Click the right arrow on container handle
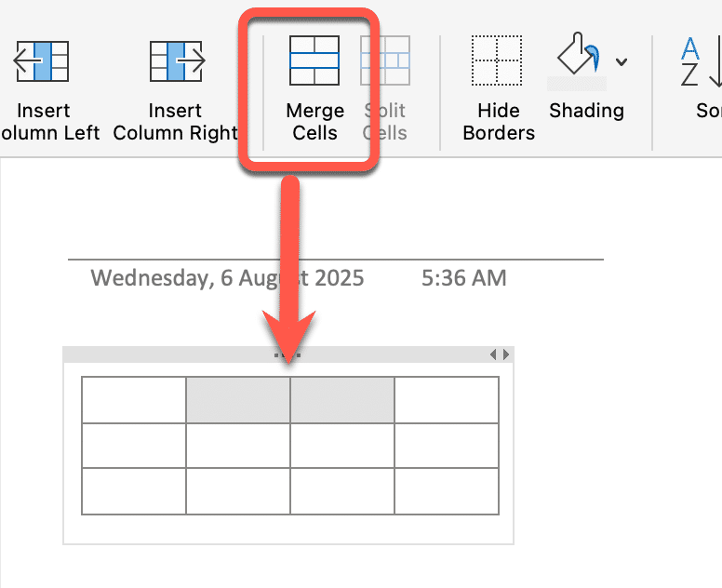 pyautogui.click(x=506, y=354)
